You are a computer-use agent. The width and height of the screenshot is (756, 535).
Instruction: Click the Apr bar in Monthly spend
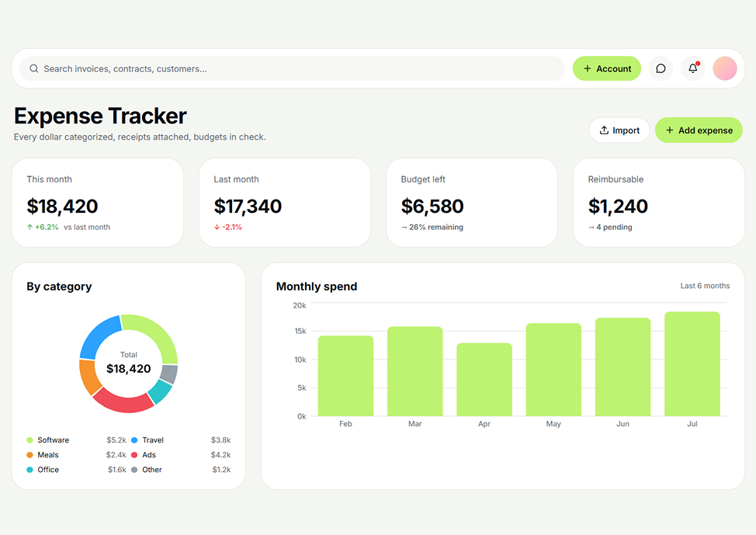(484, 380)
